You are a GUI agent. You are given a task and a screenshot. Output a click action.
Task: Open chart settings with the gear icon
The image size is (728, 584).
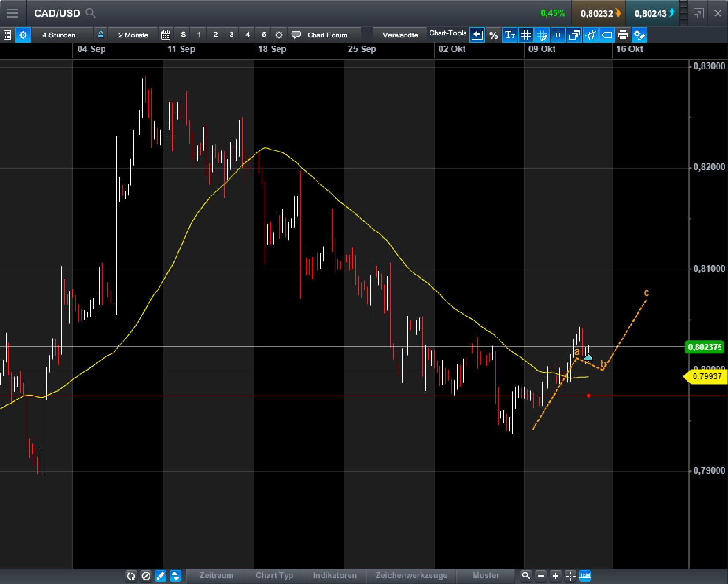[x=23, y=35]
